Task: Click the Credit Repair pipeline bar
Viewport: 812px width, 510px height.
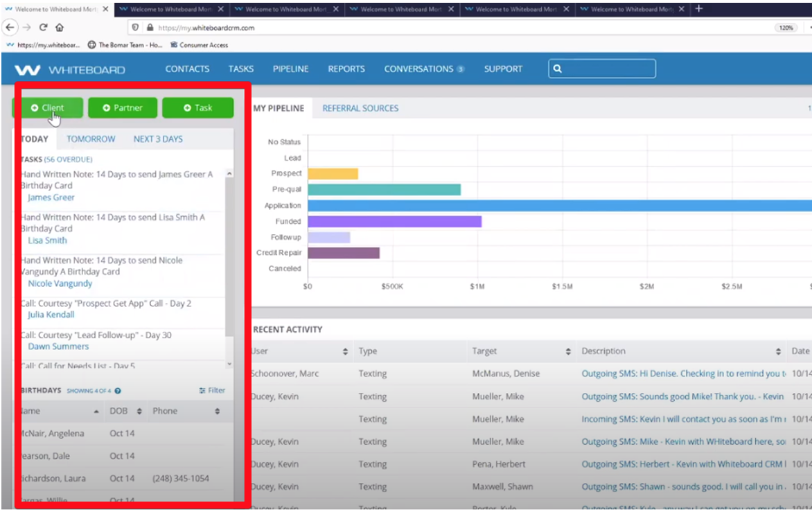Action: pos(344,253)
